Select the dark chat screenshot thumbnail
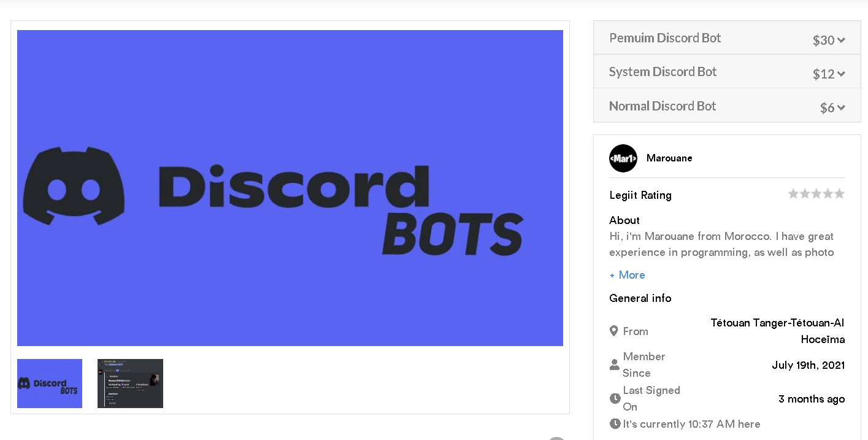 pos(130,384)
